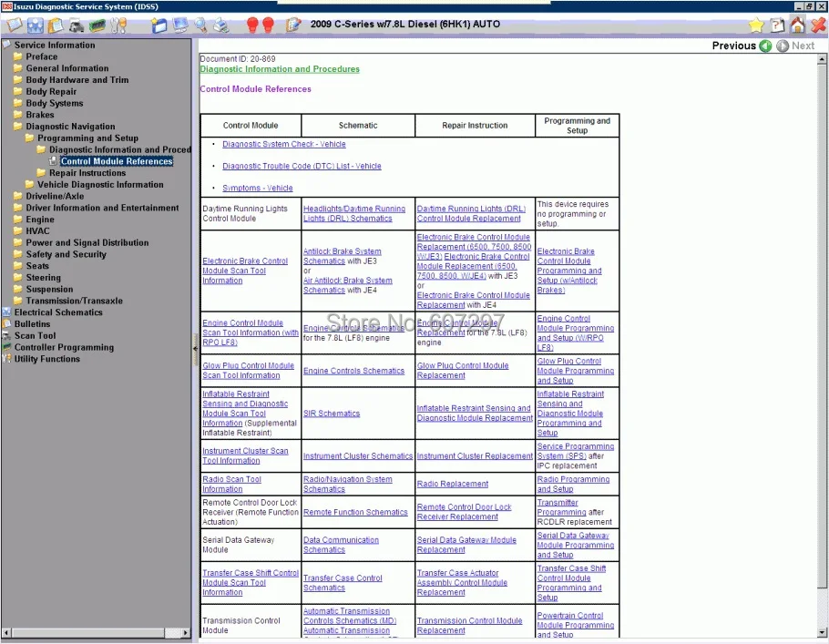Viewport: 829px width, 644px height.
Task: Open the Steering folder
Action: pyautogui.click(x=44, y=278)
